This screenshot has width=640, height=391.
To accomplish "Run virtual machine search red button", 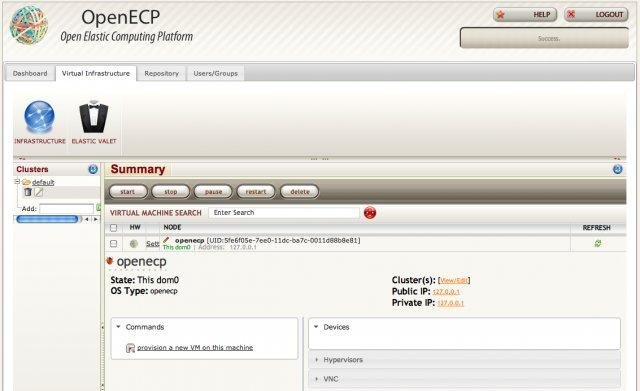I will click(x=370, y=213).
